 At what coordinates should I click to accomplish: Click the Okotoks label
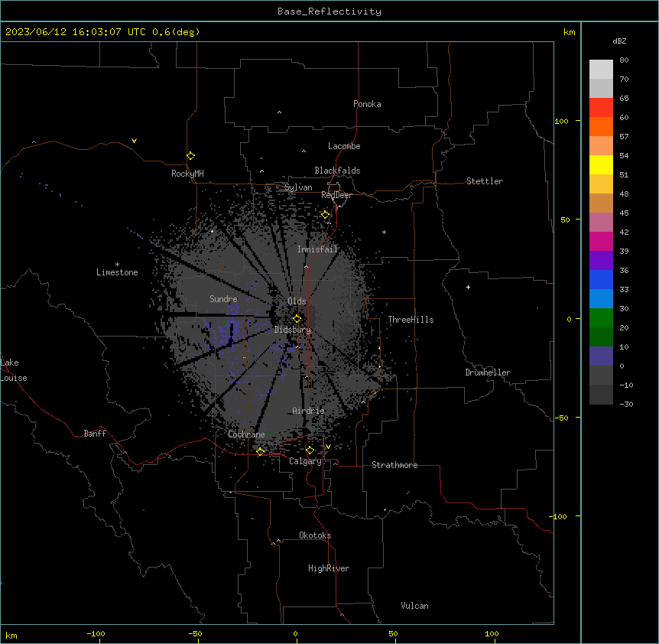click(x=315, y=535)
